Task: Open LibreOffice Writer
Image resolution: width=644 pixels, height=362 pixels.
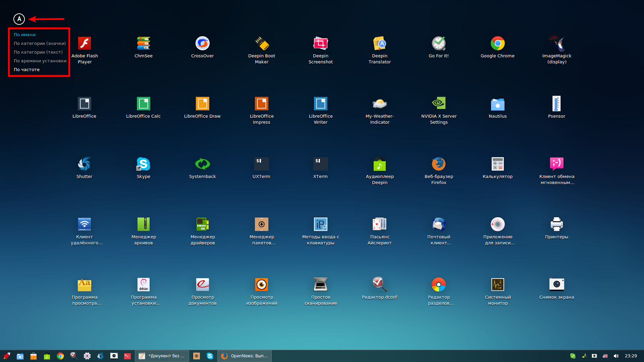Action: [x=321, y=104]
